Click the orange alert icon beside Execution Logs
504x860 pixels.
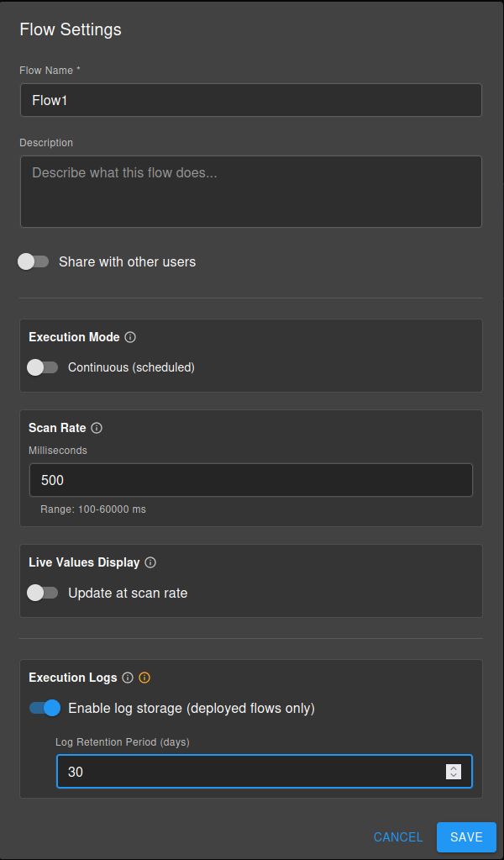pos(144,678)
